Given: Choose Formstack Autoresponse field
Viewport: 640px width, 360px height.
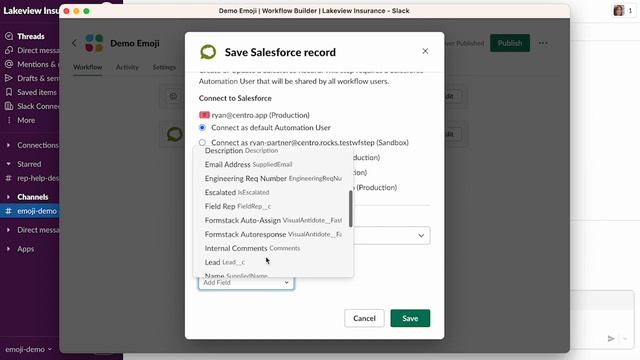Looking at the screenshot, I should point(273,234).
